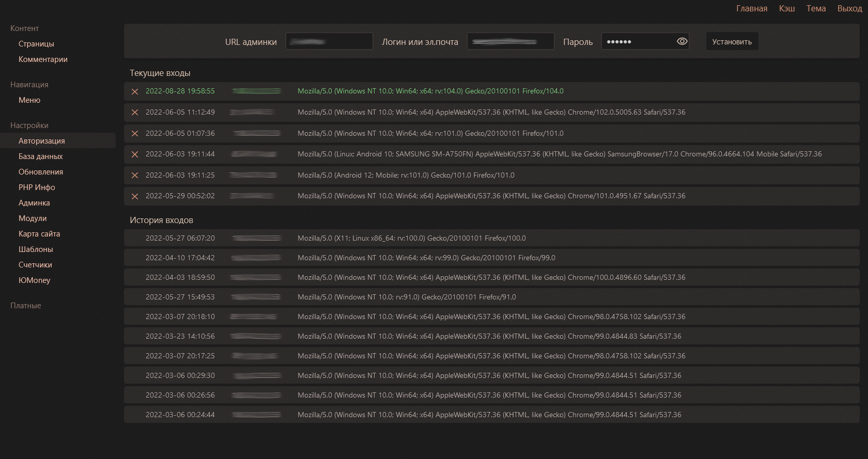Select the green Firefox/104.0 user agent text
Screen dimensions: 868x459
pos(430,91)
